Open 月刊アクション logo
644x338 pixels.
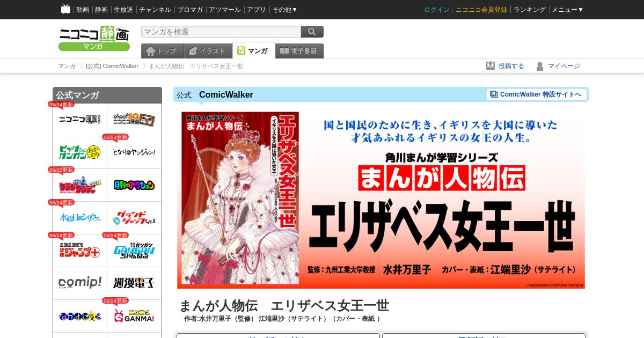click(x=134, y=185)
